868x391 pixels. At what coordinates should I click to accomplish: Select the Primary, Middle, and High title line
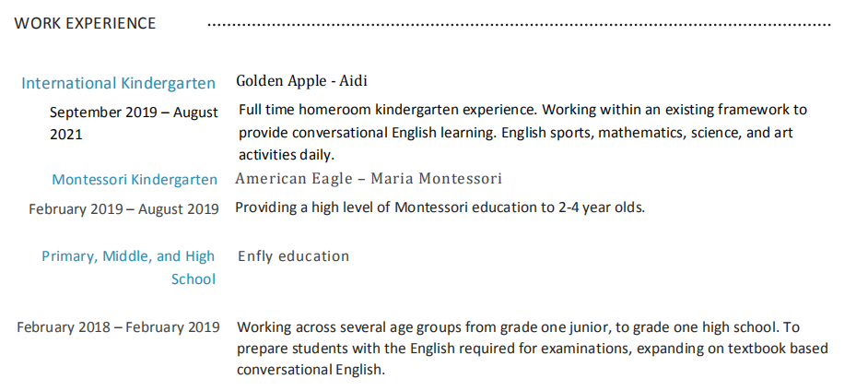click(128, 256)
